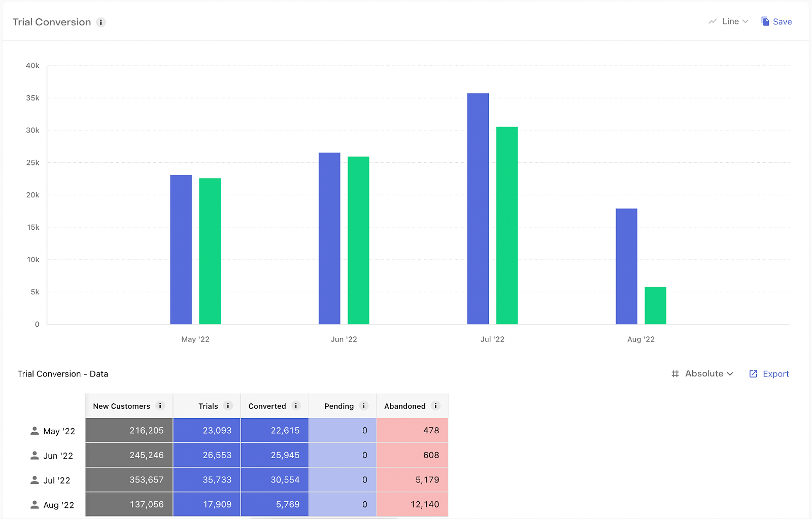Click the info icon beside Trial Conversion title
812x519 pixels.
[101, 22]
